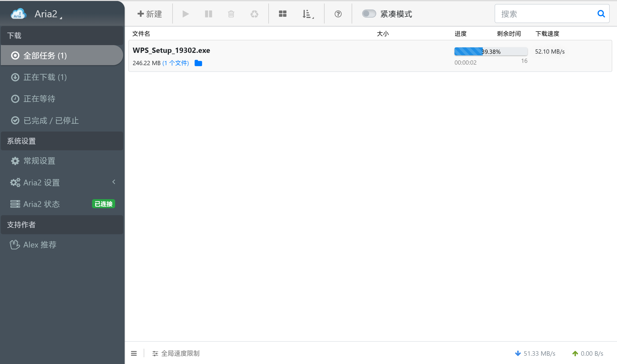The height and width of the screenshot is (364, 617).
Task: Pause the WPS download task
Action: click(x=208, y=14)
